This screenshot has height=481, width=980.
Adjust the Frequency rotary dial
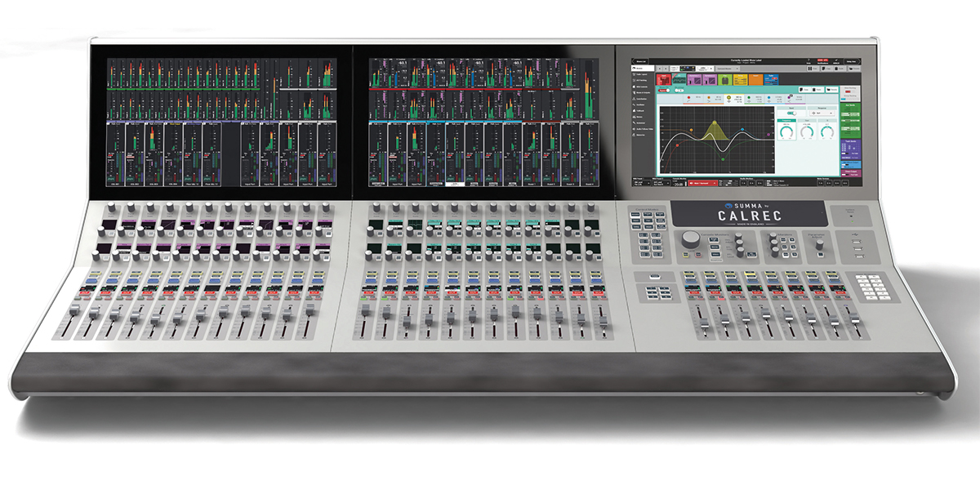click(x=786, y=132)
